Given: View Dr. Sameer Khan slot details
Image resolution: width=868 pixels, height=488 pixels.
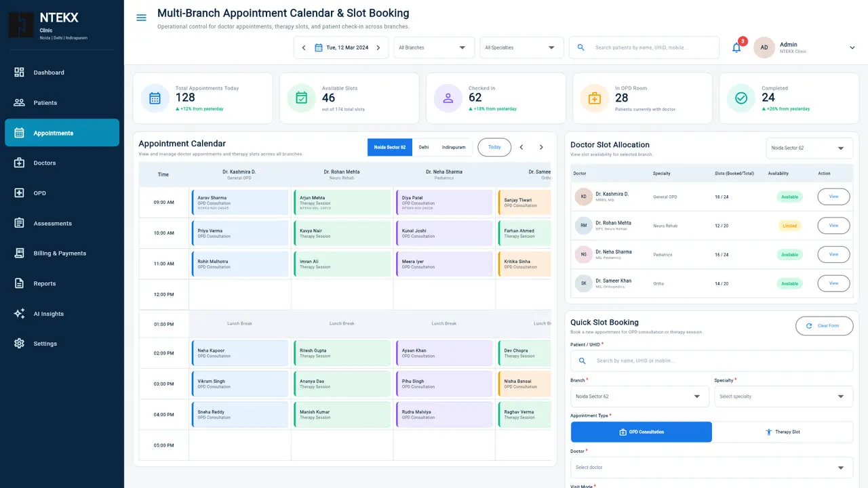Looking at the screenshot, I should click(833, 283).
